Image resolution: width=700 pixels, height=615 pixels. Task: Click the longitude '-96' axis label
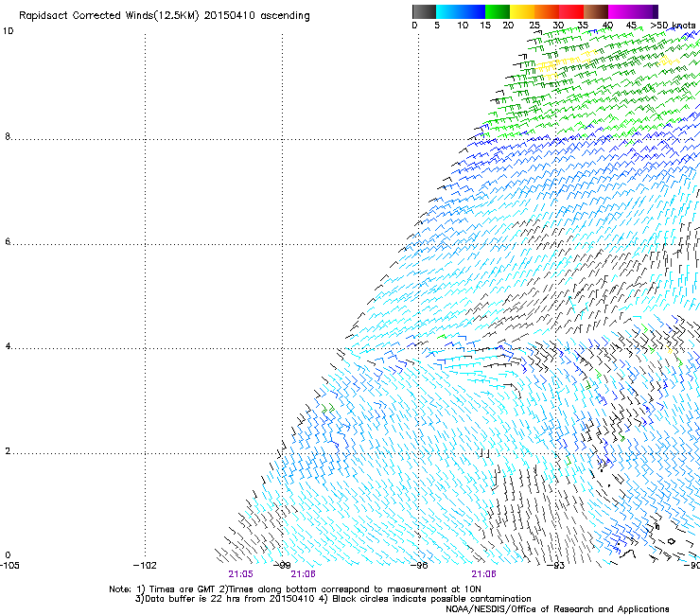419,566
